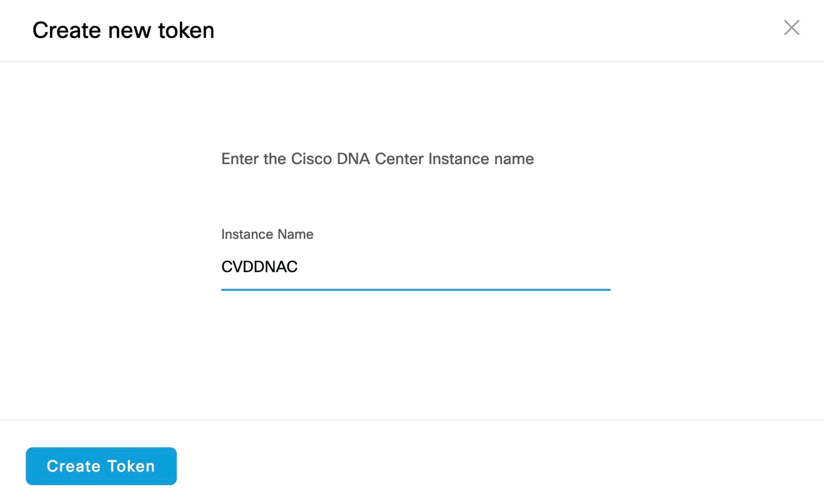Screen dimensions: 824x504
Task: Click the Instance Name field label
Action: tap(267, 235)
